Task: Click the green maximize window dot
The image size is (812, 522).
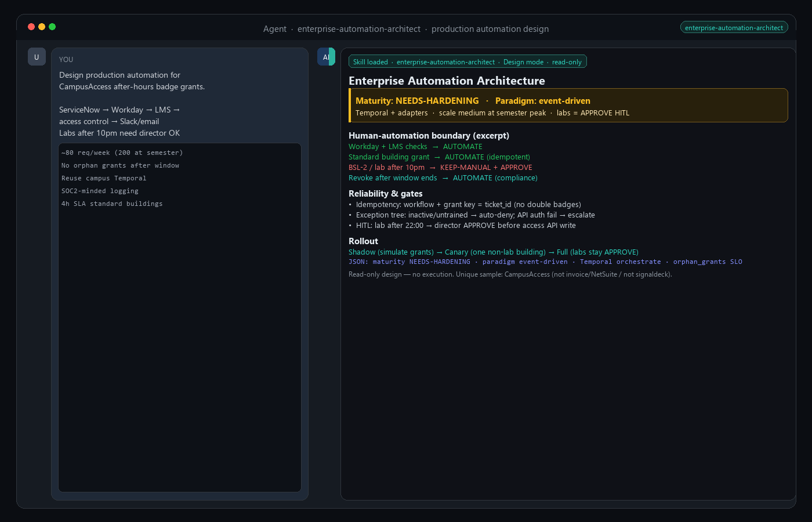Action: click(x=52, y=27)
